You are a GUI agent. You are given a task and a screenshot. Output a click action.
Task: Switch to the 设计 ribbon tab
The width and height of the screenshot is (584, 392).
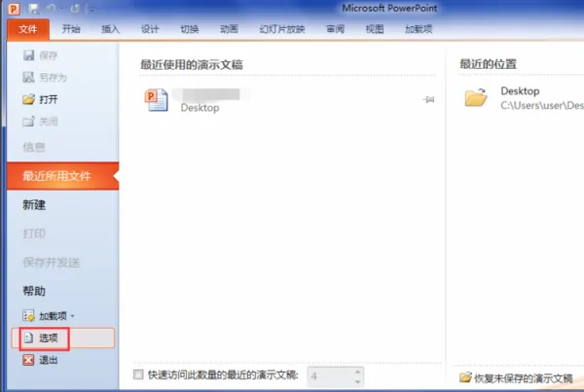150,29
